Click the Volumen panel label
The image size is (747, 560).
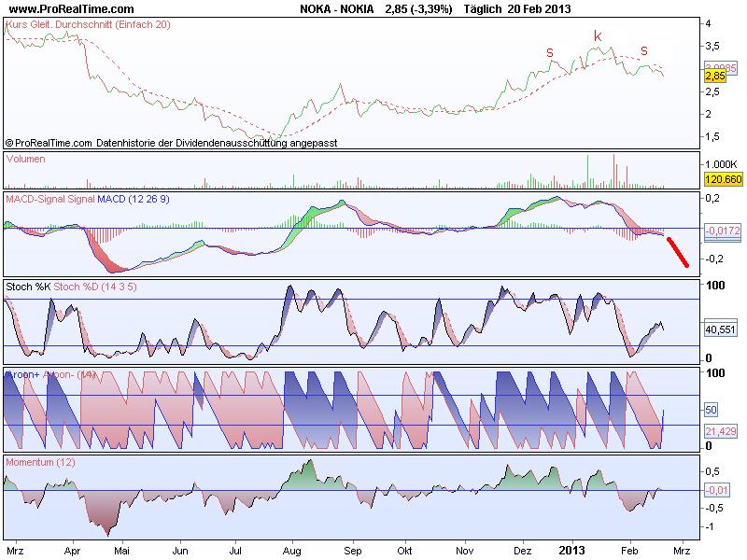click(x=26, y=159)
